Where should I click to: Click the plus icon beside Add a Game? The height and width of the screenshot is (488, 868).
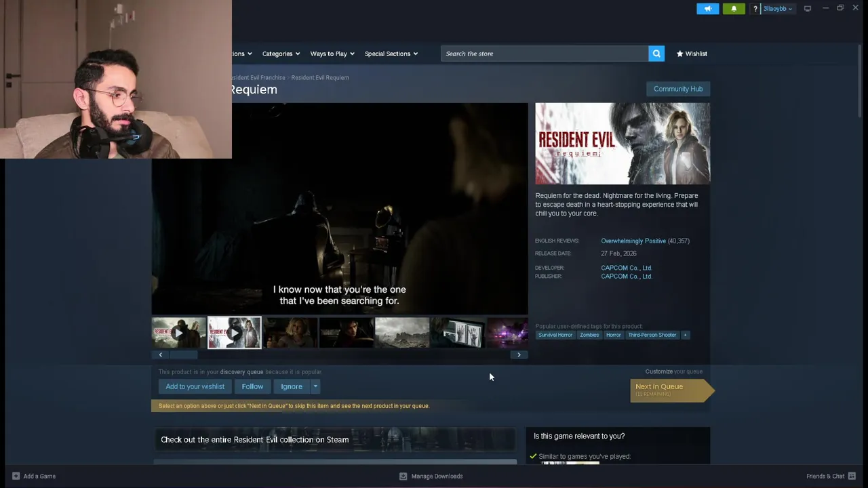click(x=16, y=476)
